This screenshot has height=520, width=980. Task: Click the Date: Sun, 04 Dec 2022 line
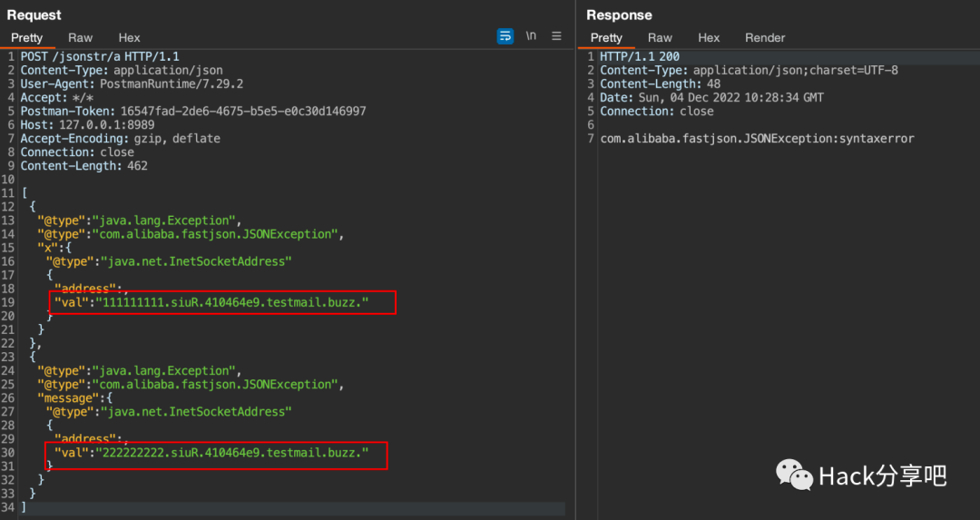tap(712, 97)
